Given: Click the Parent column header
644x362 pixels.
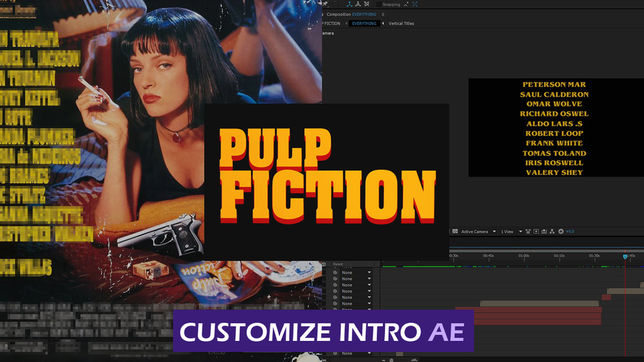Looking at the screenshot, I should (x=338, y=265).
